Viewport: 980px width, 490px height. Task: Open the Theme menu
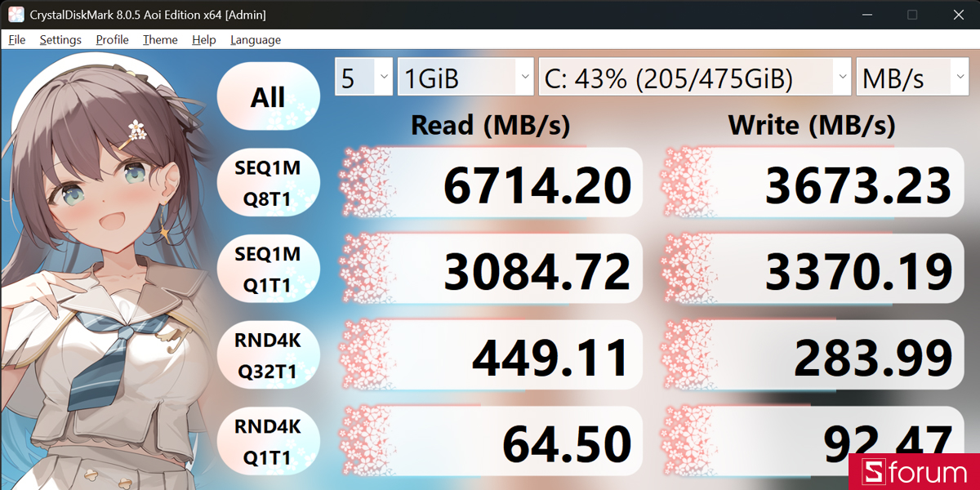160,40
